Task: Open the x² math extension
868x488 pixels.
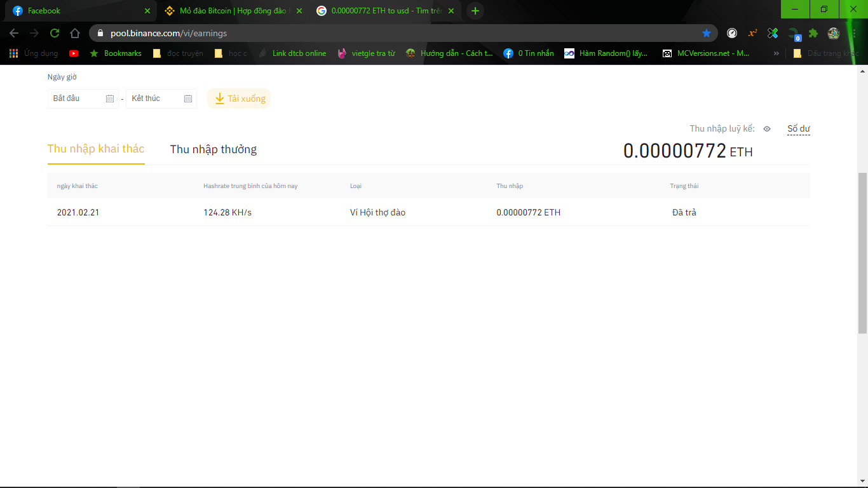Action: tap(752, 33)
